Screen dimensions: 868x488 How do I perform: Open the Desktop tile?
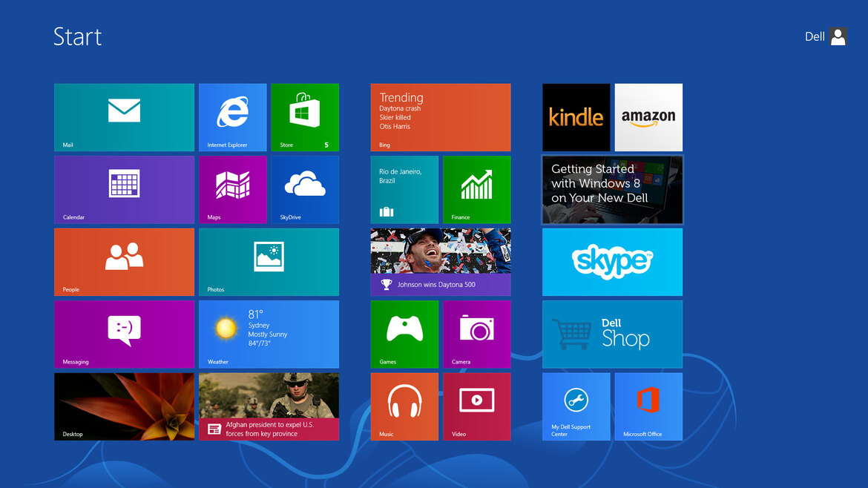(x=124, y=406)
